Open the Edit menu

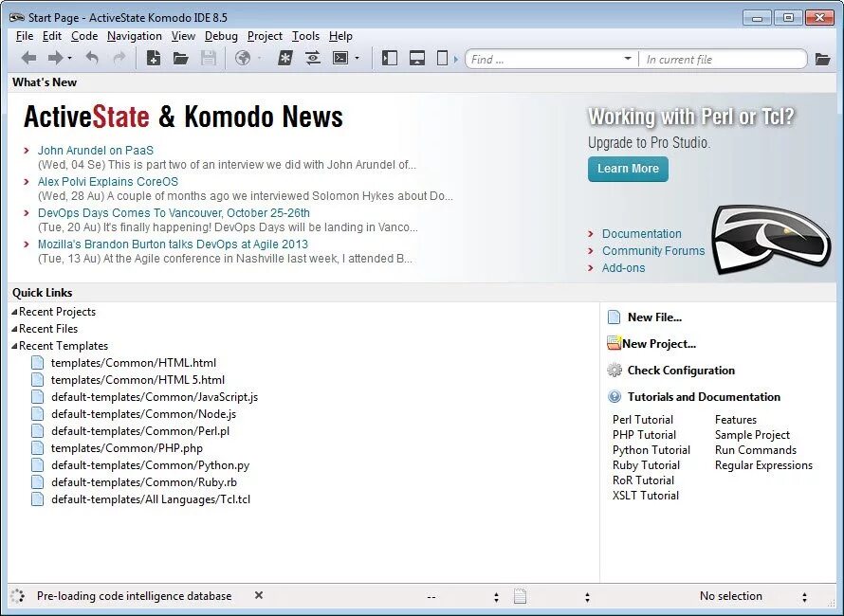point(51,36)
